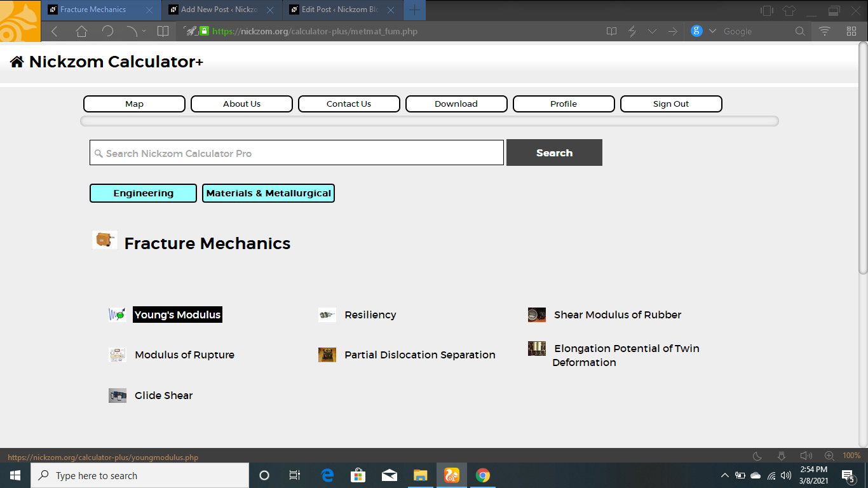This screenshot has width=868, height=488.
Task: Switch to the Edit Post tab
Action: (x=341, y=10)
